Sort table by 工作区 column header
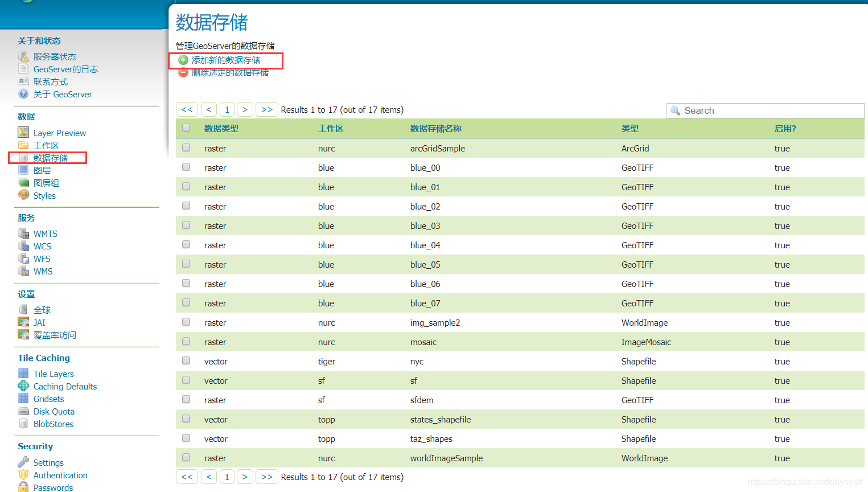This screenshot has height=492, width=868. (331, 129)
